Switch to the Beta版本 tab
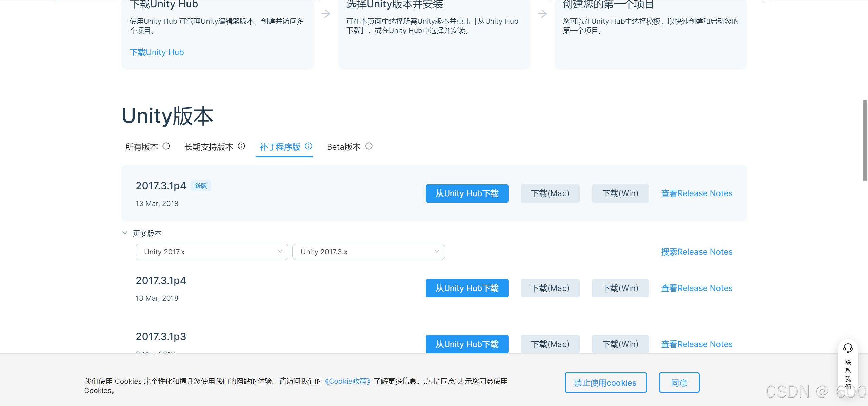868x406 pixels. tap(344, 147)
